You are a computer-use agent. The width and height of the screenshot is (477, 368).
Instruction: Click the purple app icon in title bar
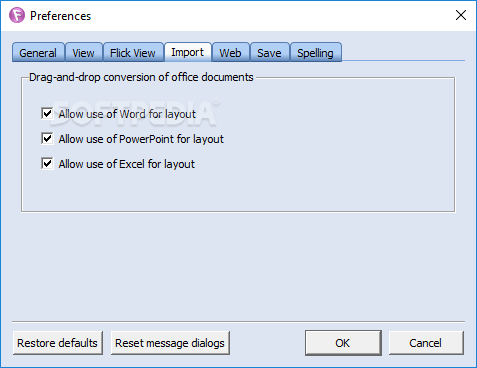(x=17, y=15)
